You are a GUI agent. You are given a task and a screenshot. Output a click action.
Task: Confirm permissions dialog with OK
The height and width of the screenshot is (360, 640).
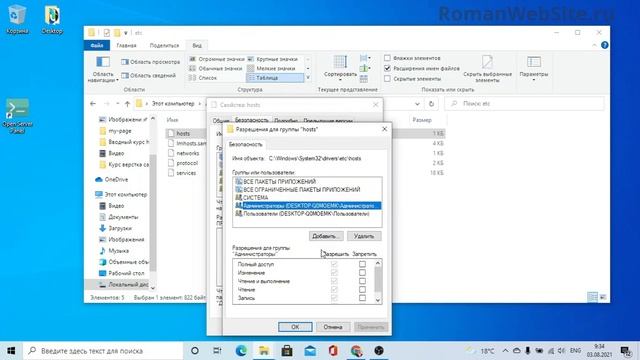[295, 327]
